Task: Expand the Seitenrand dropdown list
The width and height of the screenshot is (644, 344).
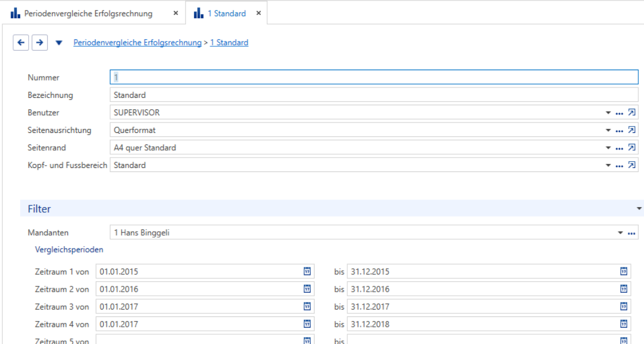Action: (608, 148)
